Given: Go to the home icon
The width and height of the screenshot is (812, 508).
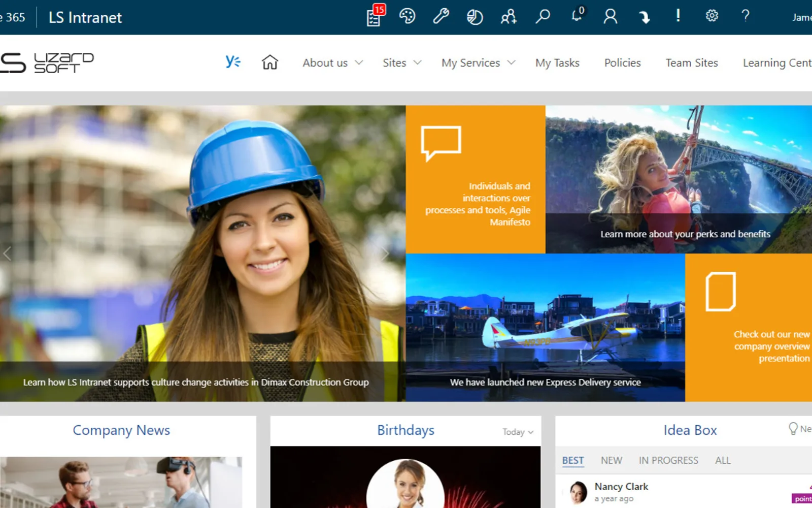Looking at the screenshot, I should [x=270, y=62].
